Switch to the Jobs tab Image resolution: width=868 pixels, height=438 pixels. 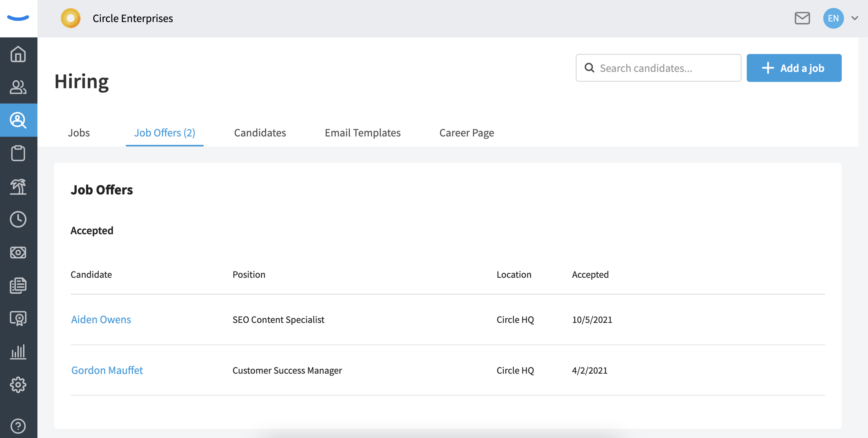tap(79, 133)
